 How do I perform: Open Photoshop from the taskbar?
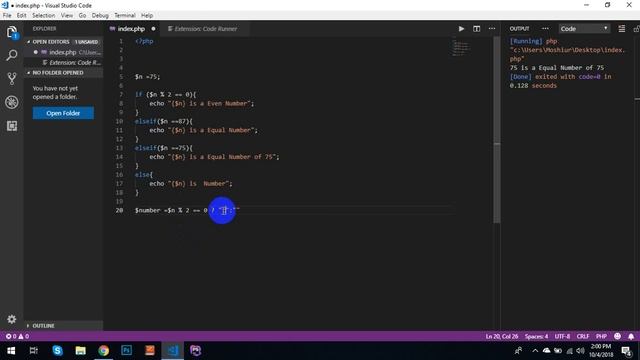click(x=127, y=351)
